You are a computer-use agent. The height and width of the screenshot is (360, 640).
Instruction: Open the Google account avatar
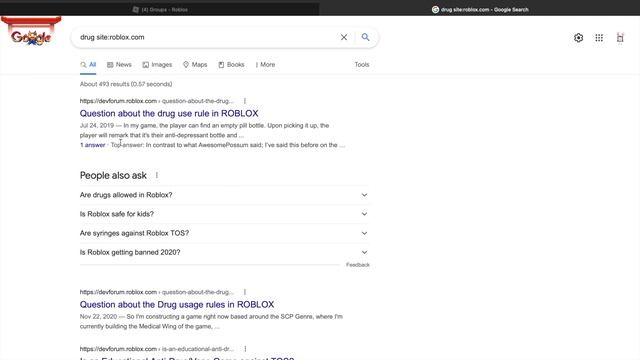coord(620,38)
